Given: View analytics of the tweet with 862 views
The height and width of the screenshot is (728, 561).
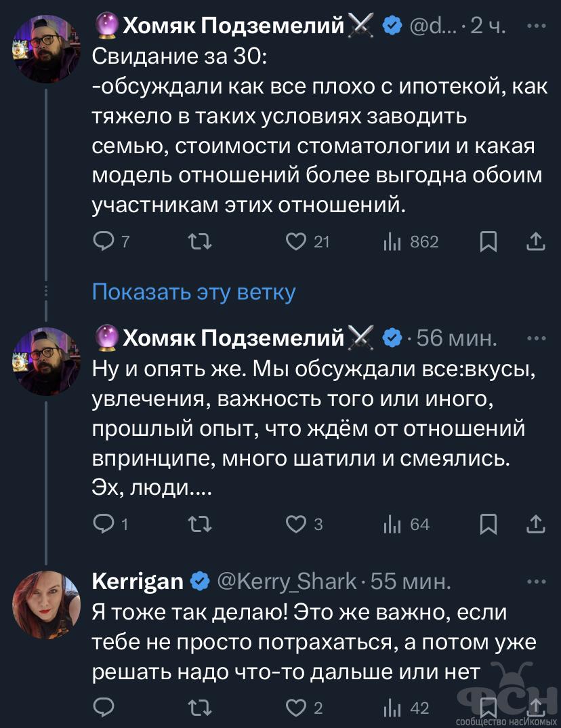Looking at the screenshot, I should tap(393, 242).
